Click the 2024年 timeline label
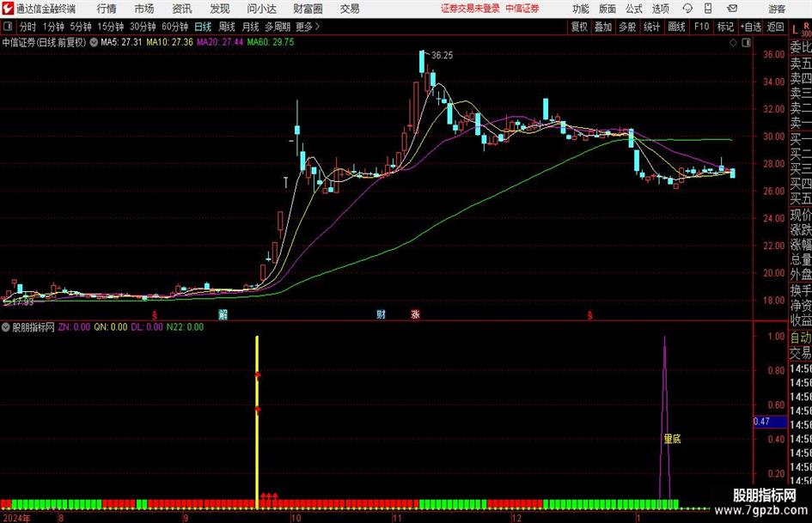 tap(16, 518)
